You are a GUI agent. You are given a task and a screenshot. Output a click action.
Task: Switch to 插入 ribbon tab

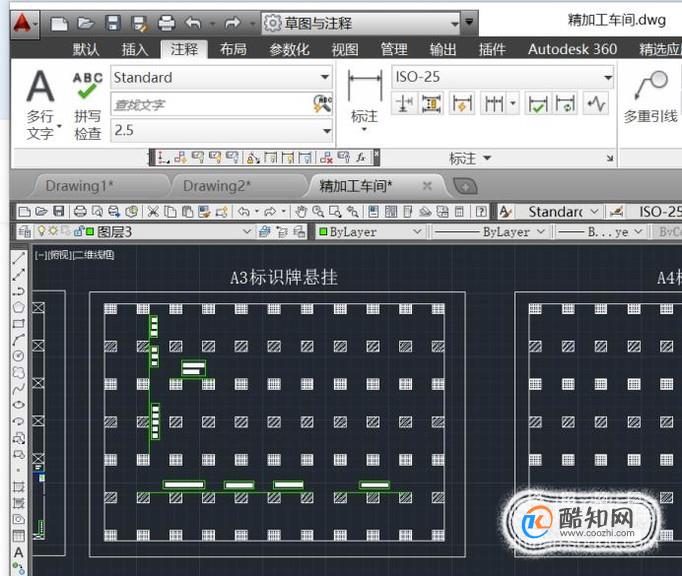point(135,49)
